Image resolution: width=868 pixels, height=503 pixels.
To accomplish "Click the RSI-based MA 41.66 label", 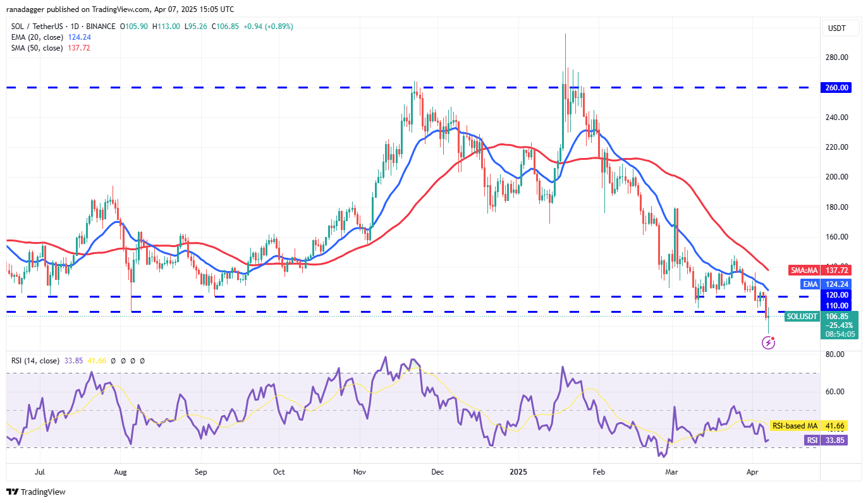I will (x=807, y=427).
